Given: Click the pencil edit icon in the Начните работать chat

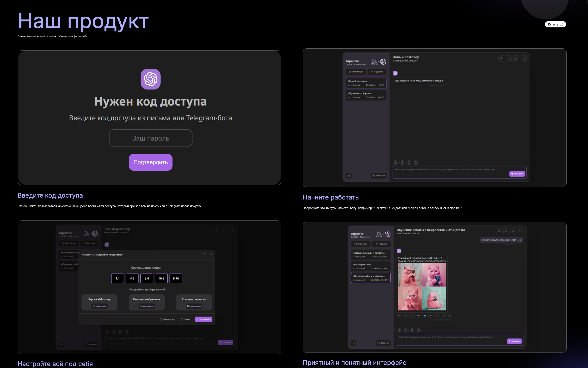Looking at the screenshot, I should pyautogui.click(x=516, y=58).
